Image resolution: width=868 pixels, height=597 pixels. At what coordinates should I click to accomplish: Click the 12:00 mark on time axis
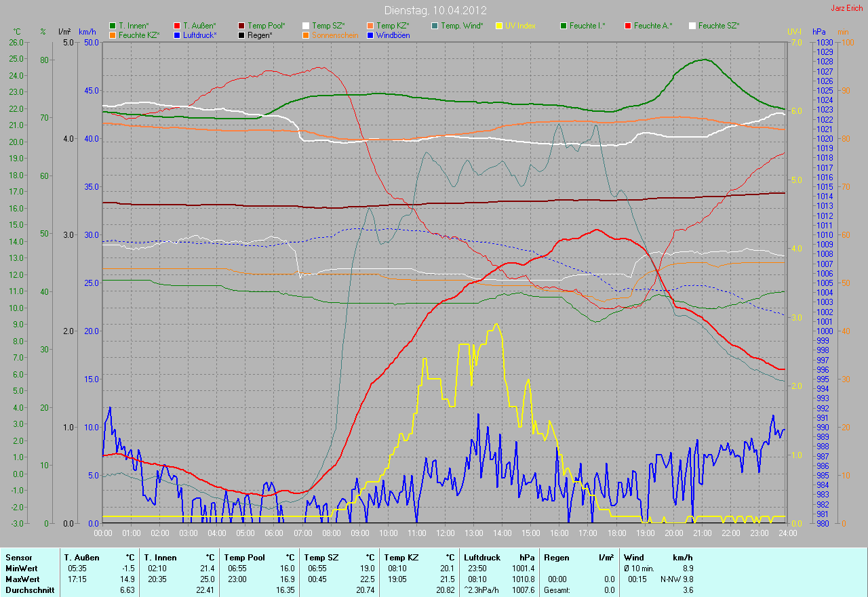[x=444, y=533]
